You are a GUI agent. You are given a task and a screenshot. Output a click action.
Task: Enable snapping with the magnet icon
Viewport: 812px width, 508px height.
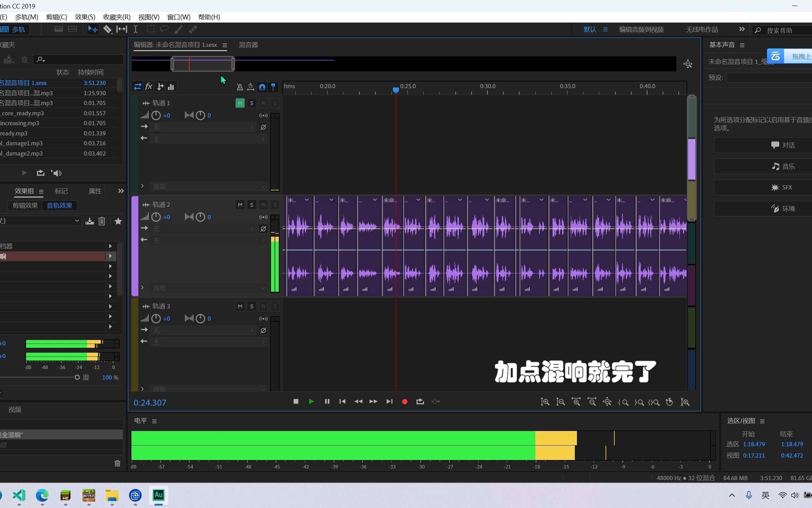point(262,87)
